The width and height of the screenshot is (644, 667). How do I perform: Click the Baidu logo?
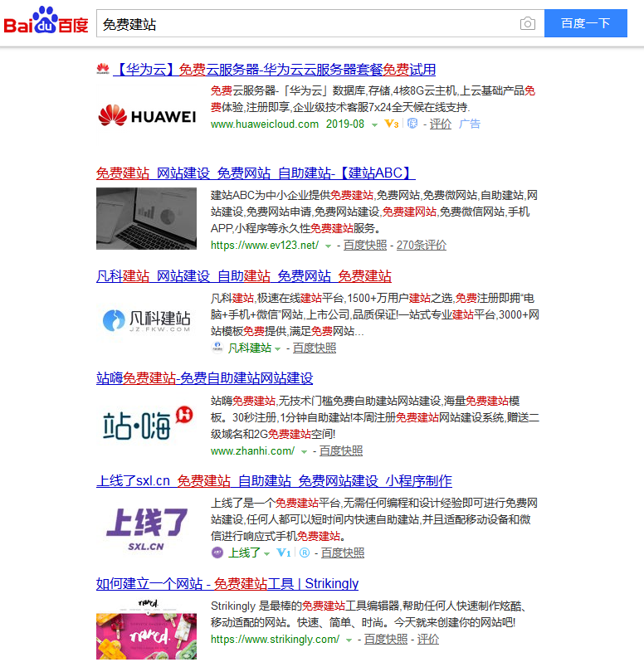click(x=46, y=21)
